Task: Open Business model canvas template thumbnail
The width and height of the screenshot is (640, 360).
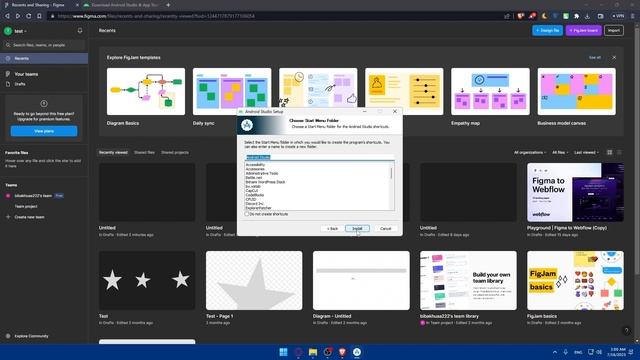Action: point(576,91)
